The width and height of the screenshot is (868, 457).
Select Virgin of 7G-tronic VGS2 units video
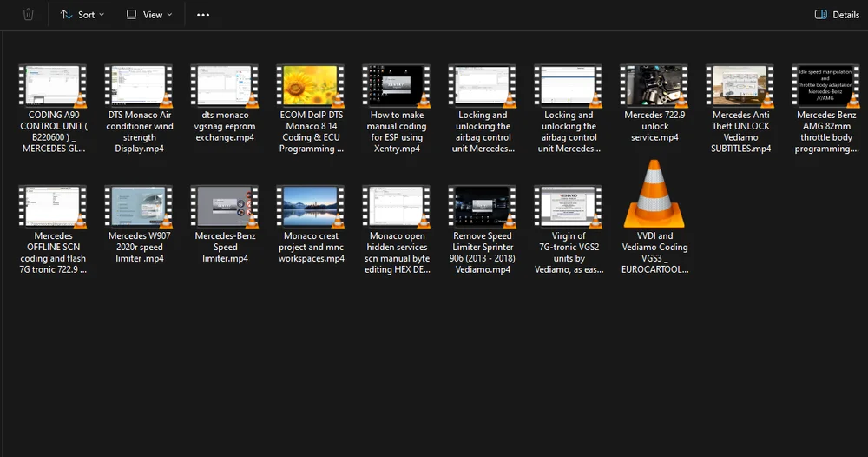569,207
